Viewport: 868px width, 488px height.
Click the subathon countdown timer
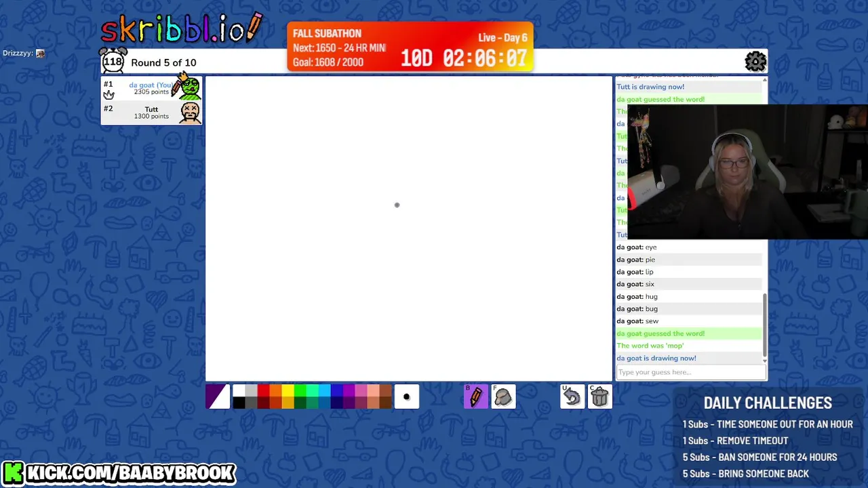click(x=464, y=58)
